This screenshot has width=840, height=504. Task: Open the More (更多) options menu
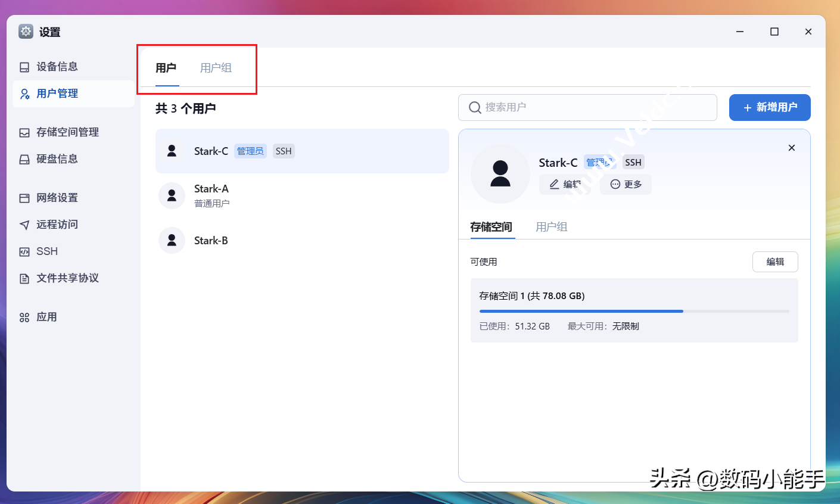click(x=626, y=185)
